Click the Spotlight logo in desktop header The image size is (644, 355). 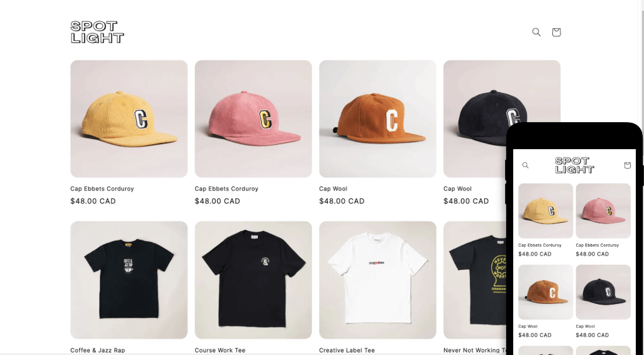(97, 32)
